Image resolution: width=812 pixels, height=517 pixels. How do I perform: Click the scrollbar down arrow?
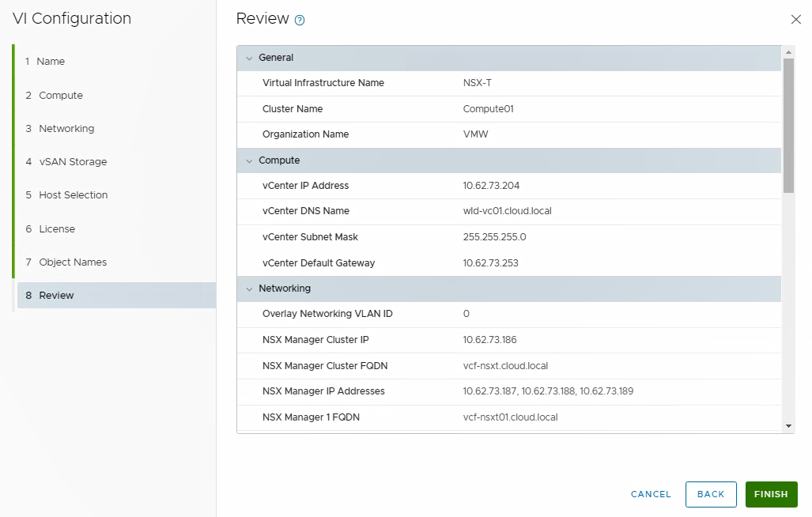pyautogui.click(x=788, y=426)
